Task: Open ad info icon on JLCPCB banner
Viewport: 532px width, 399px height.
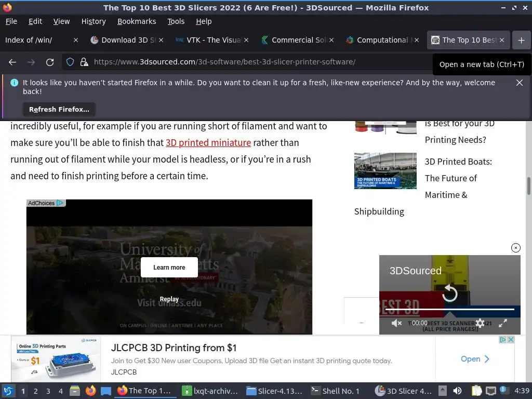Action: click(503, 340)
